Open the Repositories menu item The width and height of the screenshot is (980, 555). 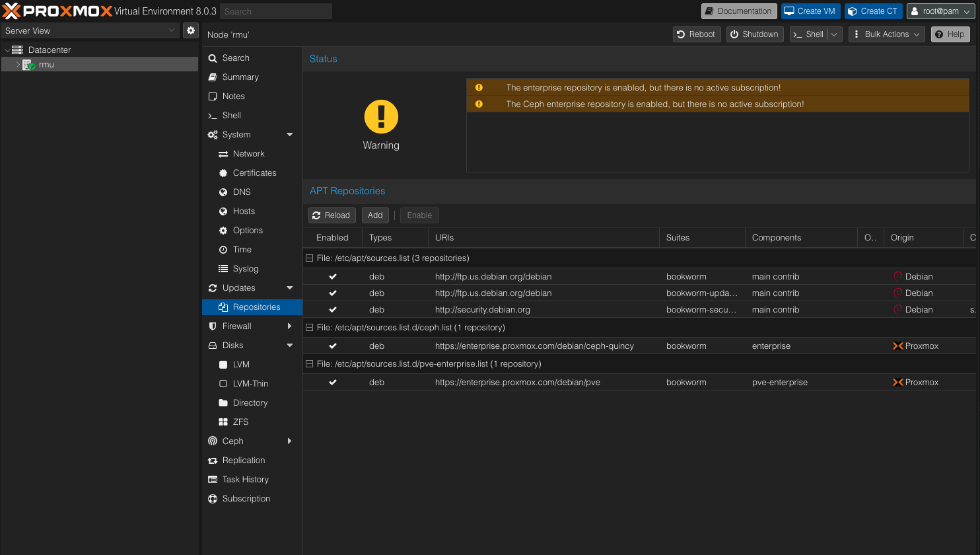click(x=252, y=307)
